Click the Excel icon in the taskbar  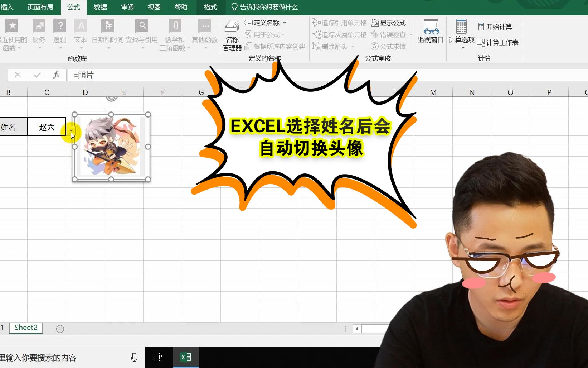(x=186, y=357)
